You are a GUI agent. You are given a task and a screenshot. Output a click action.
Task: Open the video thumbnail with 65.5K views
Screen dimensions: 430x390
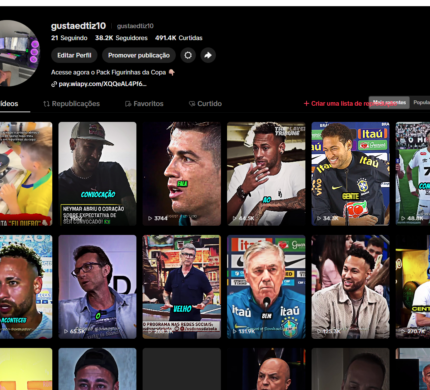pos(97,287)
